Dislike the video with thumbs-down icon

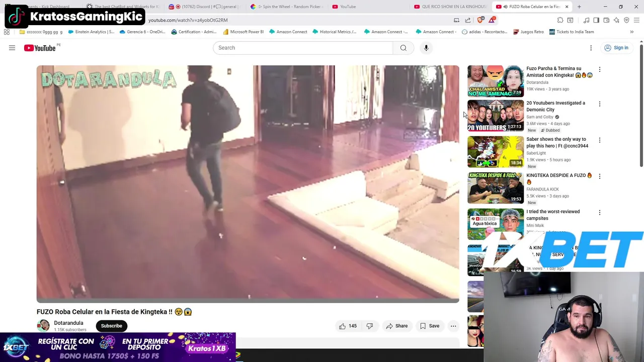(370, 326)
